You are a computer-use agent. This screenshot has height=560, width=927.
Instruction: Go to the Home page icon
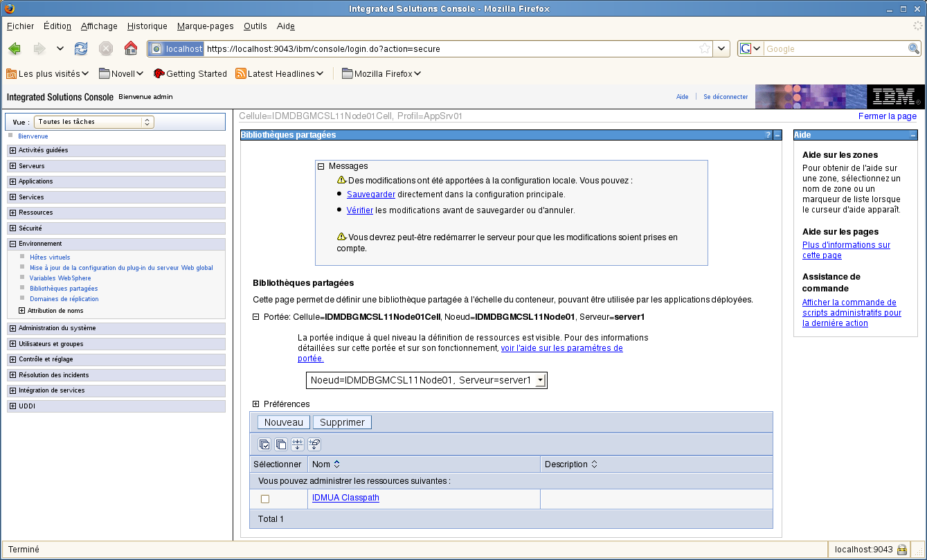[x=131, y=48]
